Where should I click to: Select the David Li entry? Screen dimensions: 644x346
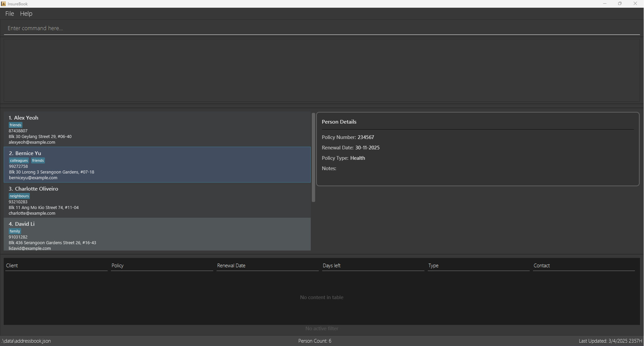tap(157, 234)
